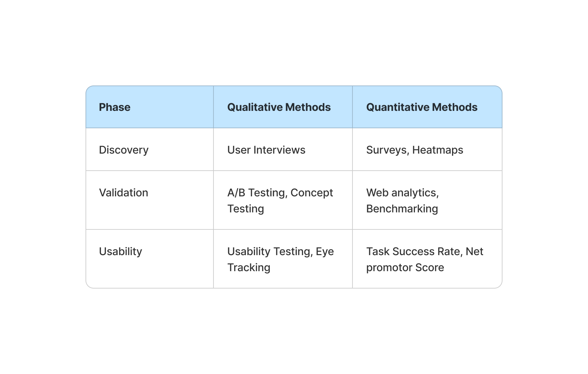
Task: Click the A/B Testing, Concept Testing cell
Action: (x=280, y=200)
